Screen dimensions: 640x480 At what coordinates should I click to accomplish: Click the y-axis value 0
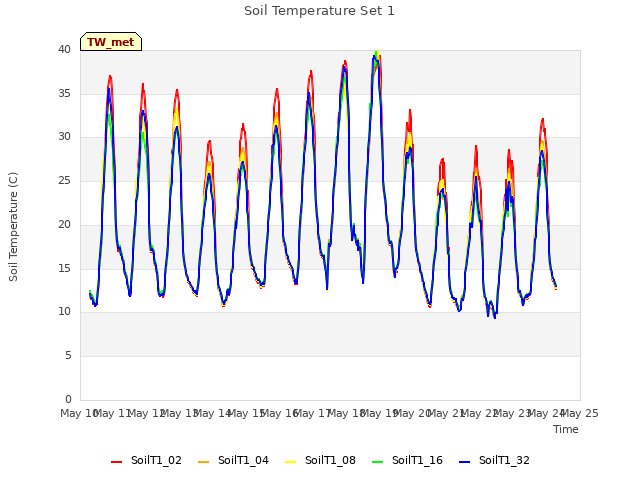point(68,399)
